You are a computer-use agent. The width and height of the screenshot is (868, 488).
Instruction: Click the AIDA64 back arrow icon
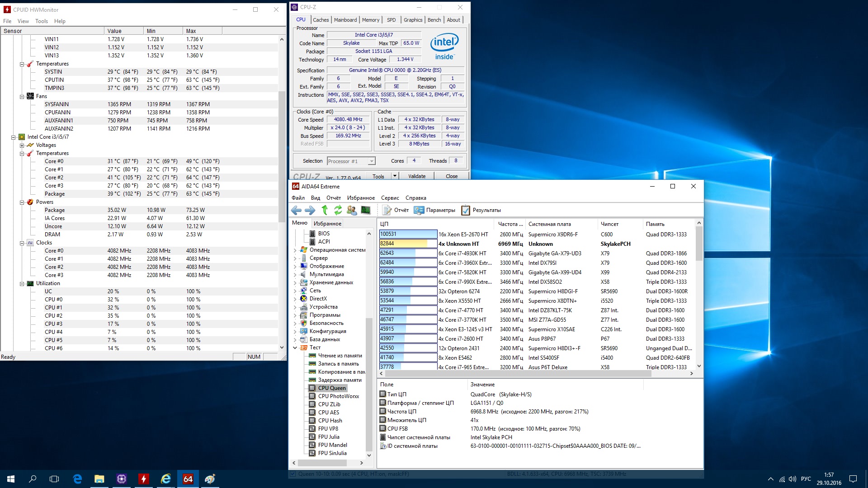296,210
